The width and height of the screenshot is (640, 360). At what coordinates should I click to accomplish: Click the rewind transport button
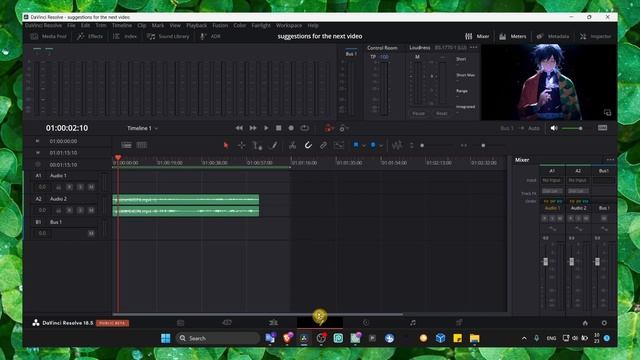point(239,128)
